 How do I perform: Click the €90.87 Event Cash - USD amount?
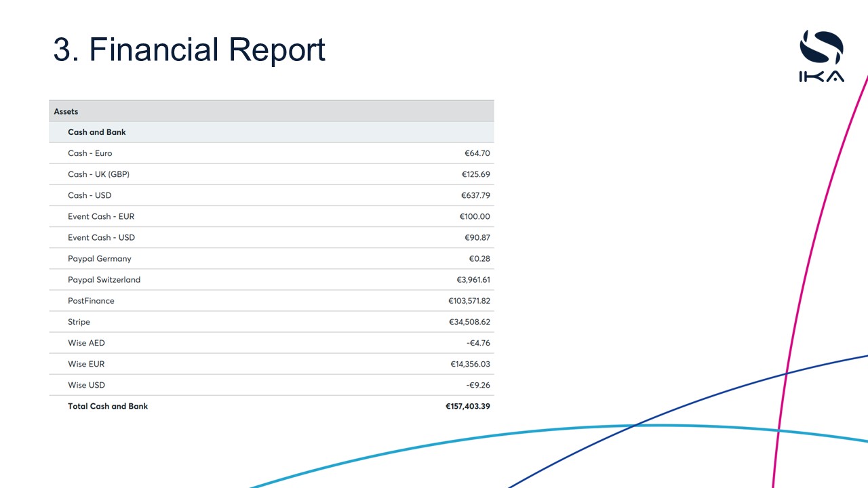[x=475, y=237]
